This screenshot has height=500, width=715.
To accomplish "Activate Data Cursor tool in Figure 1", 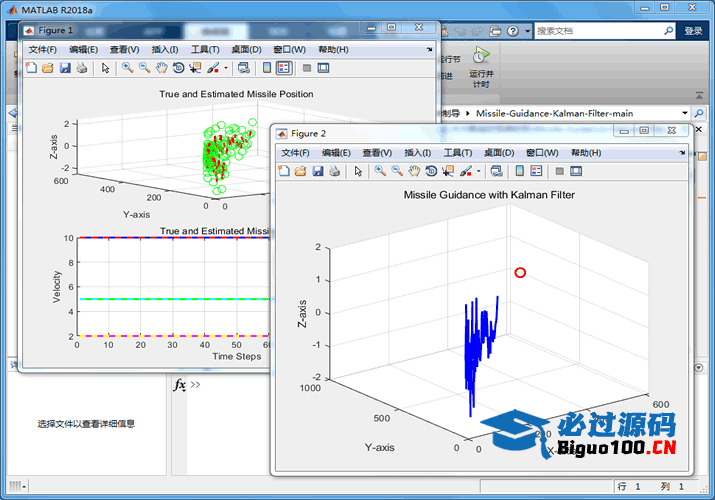I will [195, 68].
